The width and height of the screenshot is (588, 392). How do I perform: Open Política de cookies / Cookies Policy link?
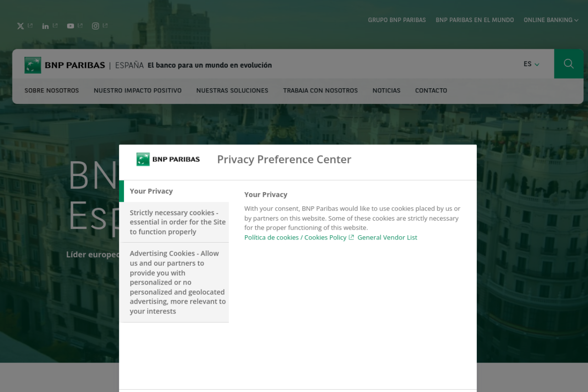click(x=299, y=238)
